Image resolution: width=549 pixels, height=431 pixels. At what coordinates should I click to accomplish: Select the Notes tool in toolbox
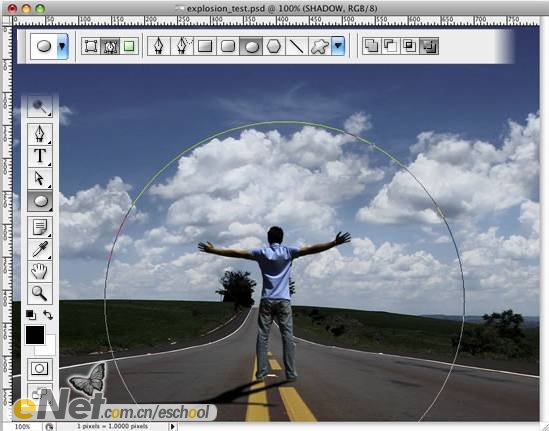click(40, 227)
